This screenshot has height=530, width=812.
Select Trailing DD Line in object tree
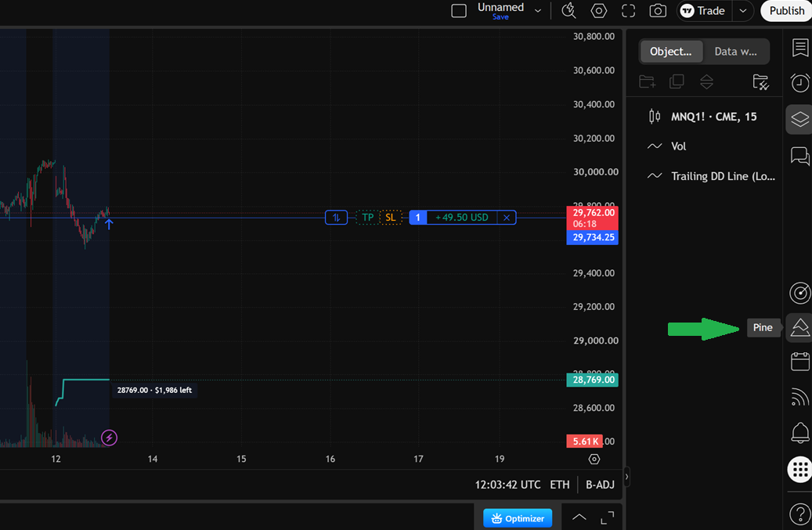[x=704, y=176]
